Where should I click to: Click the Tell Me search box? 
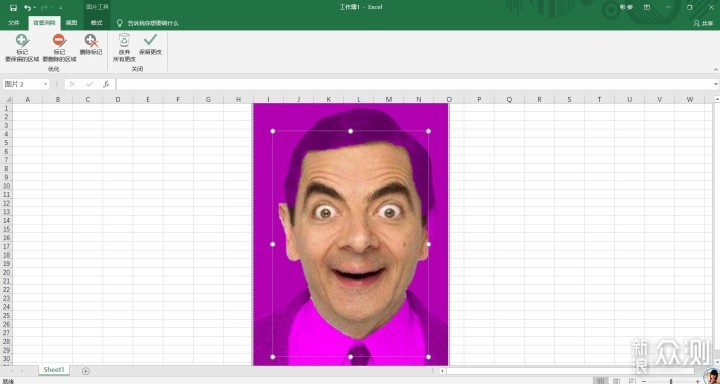(x=148, y=23)
